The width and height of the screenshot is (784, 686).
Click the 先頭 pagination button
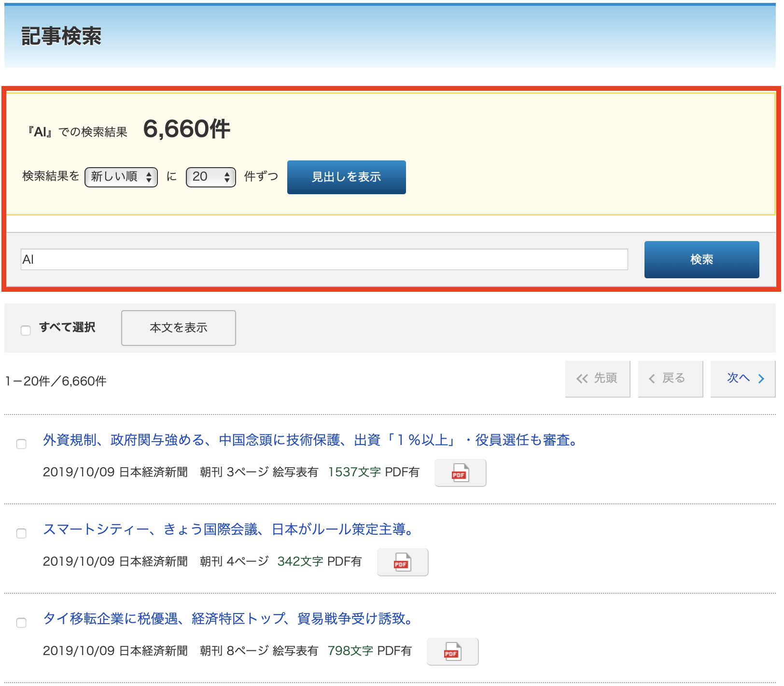(x=598, y=379)
